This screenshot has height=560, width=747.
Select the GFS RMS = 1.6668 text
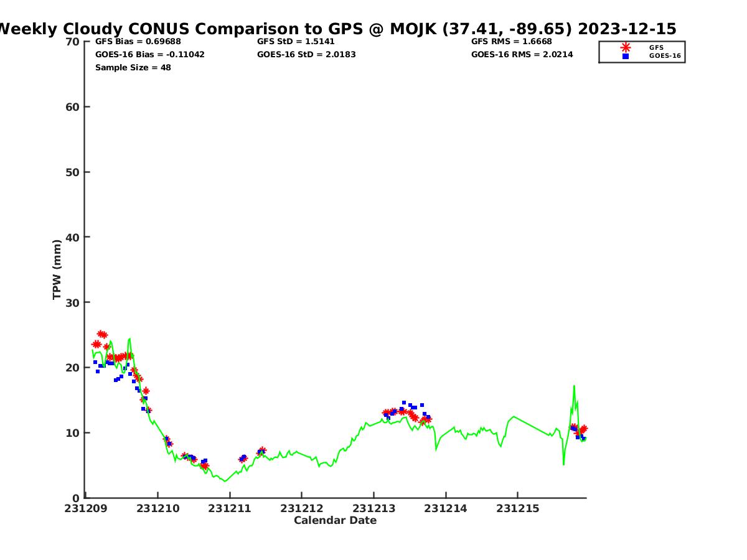click(511, 42)
